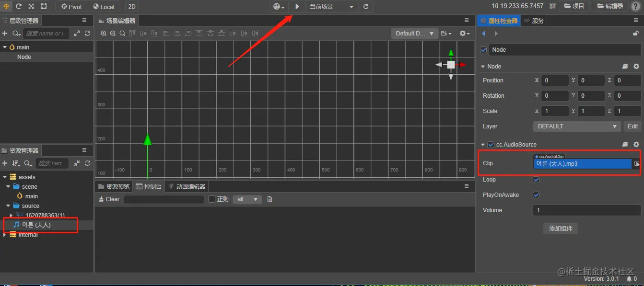Screen dimensions: 644x286
Task: Collapse the cc.AudioSource section
Action: 483,145
